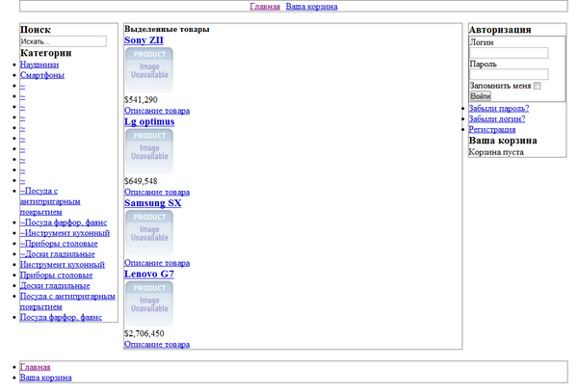The width and height of the screenshot is (578, 392).
Task: Click the Samsung SX product image placeholder
Action: click(x=149, y=232)
